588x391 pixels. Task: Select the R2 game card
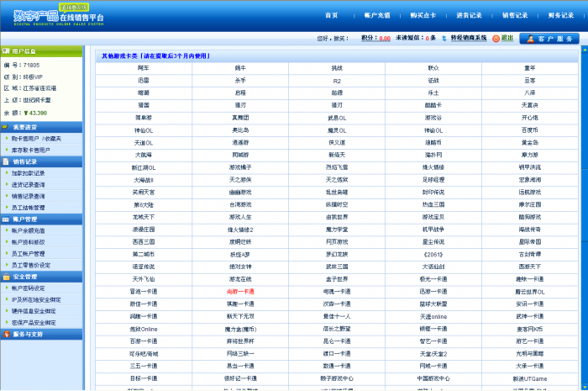[337, 81]
